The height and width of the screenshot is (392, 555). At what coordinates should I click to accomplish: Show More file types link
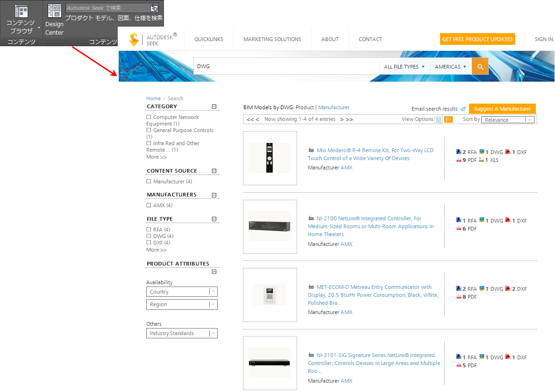[x=156, y=250]
